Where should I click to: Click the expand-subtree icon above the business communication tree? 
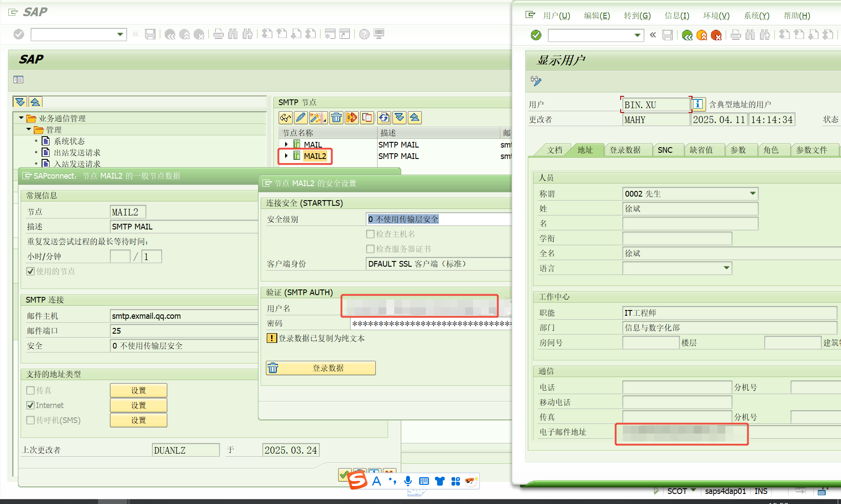[x=20, y=102]
